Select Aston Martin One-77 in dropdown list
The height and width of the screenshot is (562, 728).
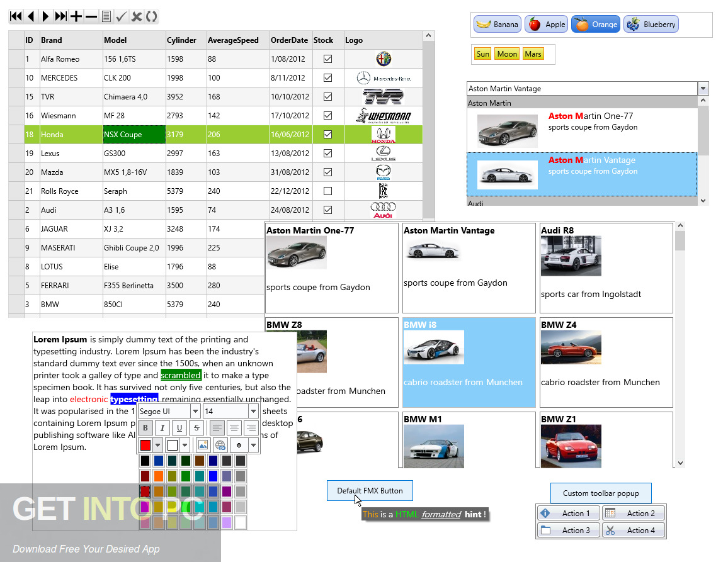(x=583, y=130)
